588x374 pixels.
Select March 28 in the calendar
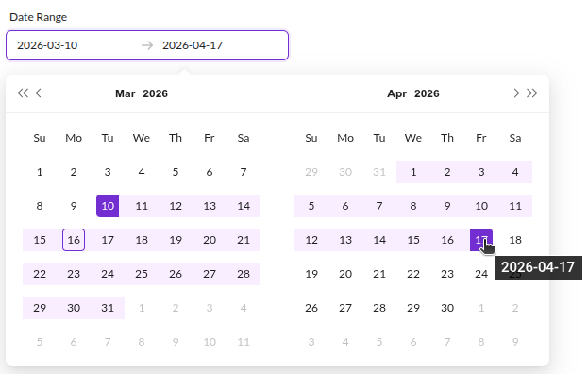pos(244,274)
